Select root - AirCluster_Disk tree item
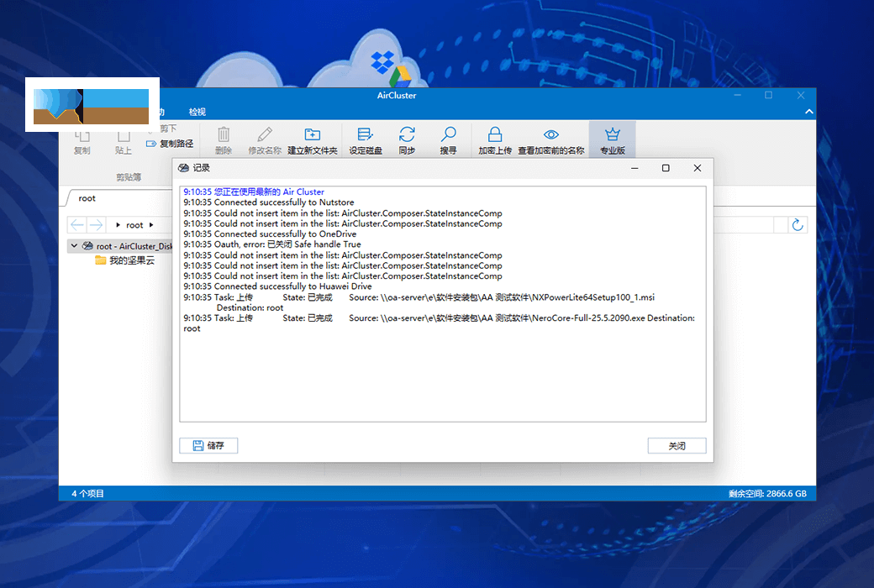This screenshot has width=874, height=588. click(127, 246)
